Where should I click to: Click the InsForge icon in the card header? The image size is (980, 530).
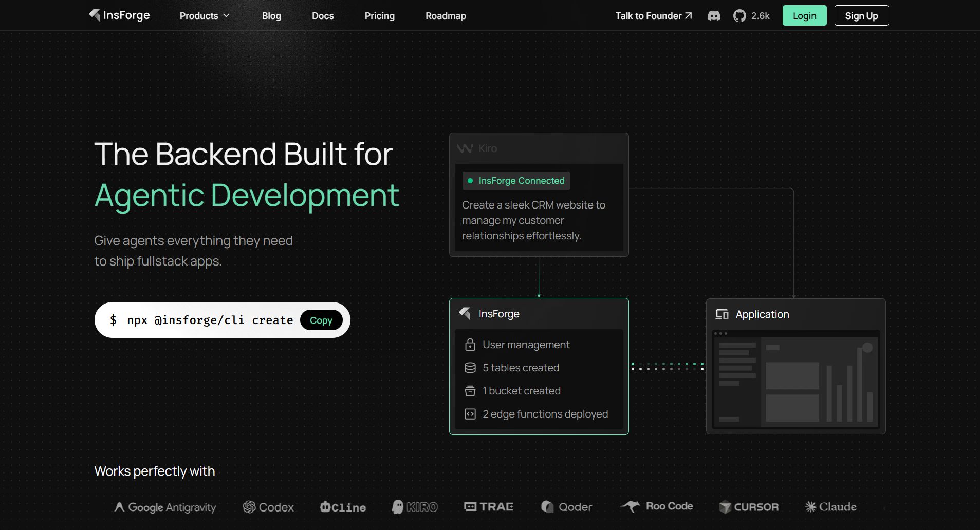point(465,313)
